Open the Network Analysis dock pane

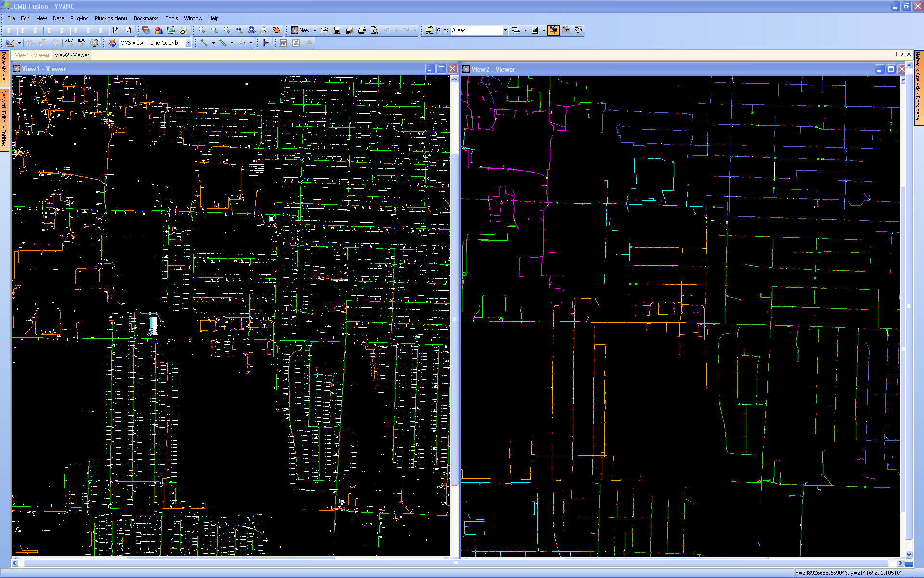(x=918, y=87)
